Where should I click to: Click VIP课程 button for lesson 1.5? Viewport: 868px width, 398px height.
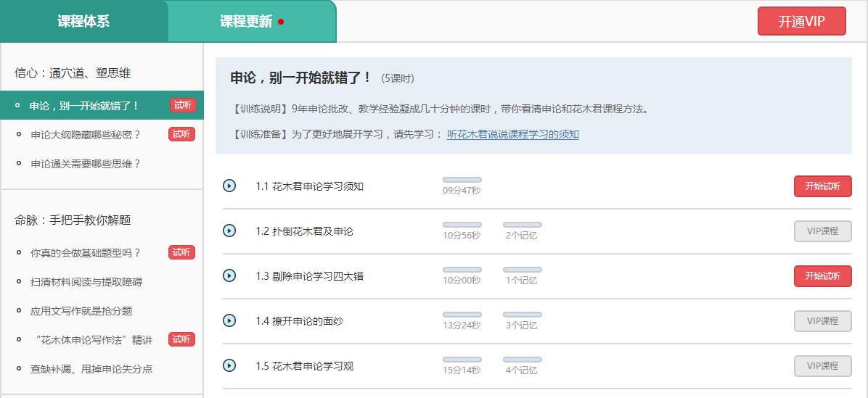tap(822, 365)
